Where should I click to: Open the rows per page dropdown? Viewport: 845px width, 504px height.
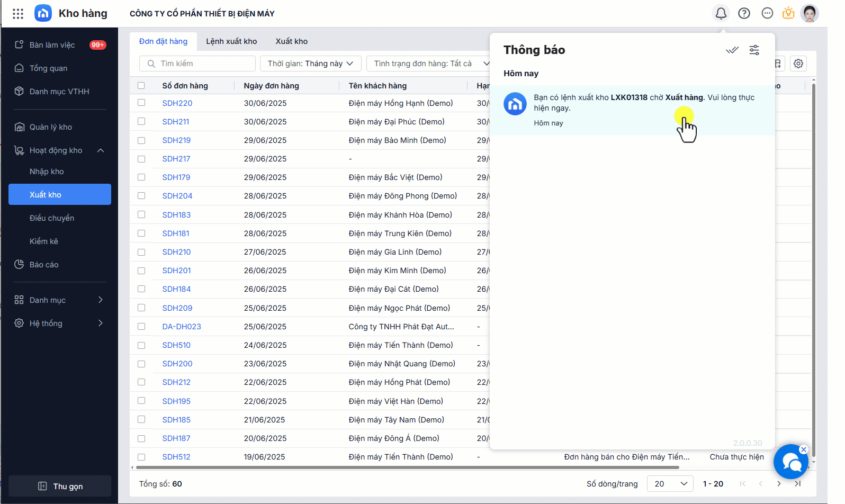(x=670, y=484)
